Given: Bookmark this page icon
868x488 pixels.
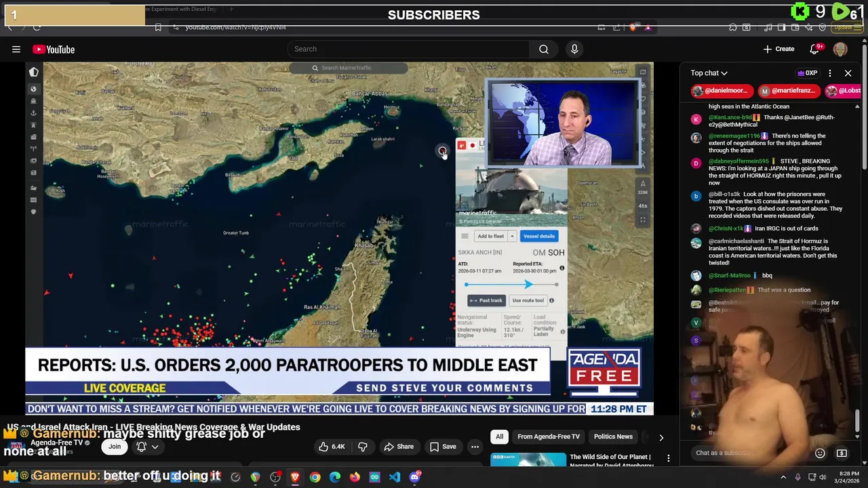Looking at the screenshot, I should tap(158, 27).
